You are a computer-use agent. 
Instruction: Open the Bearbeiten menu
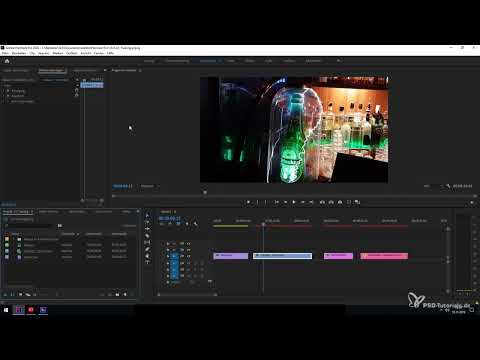(x=19, y=53)
